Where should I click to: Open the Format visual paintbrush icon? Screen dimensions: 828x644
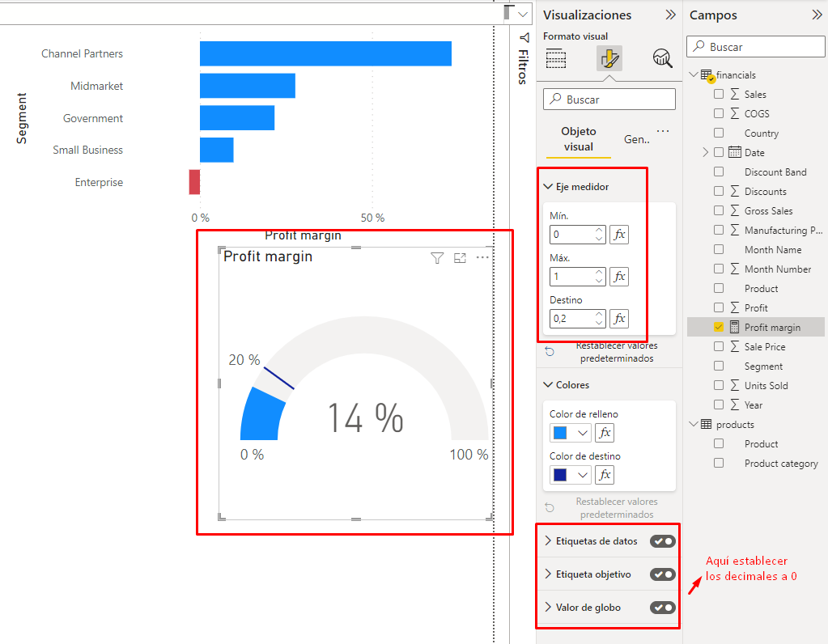coord(609,58)
